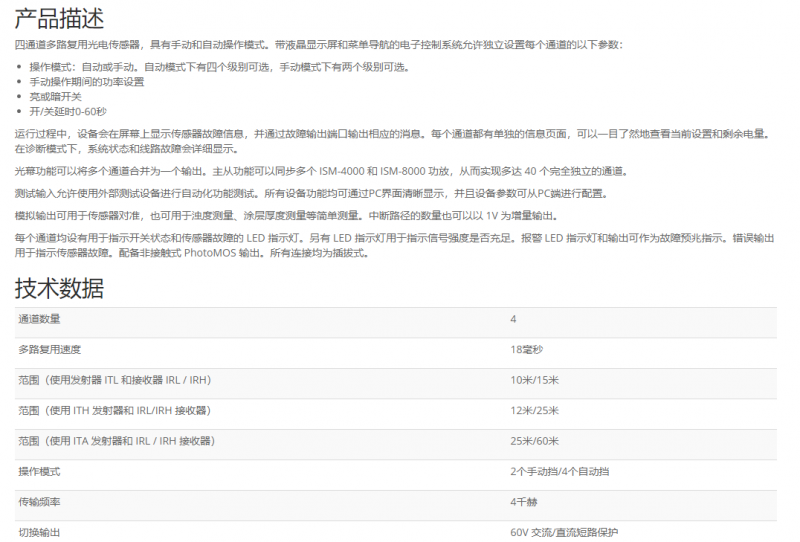Click the 传输频率 row label
Image resolution: width=800 pixels, height=542 pixels.
pyautogui.click(x=39, y=502)
